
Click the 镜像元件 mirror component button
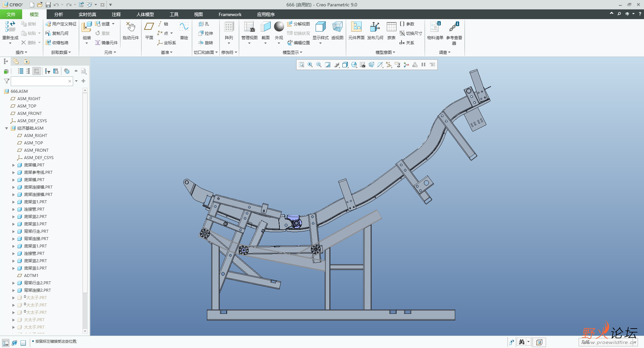tap(106, 43)
